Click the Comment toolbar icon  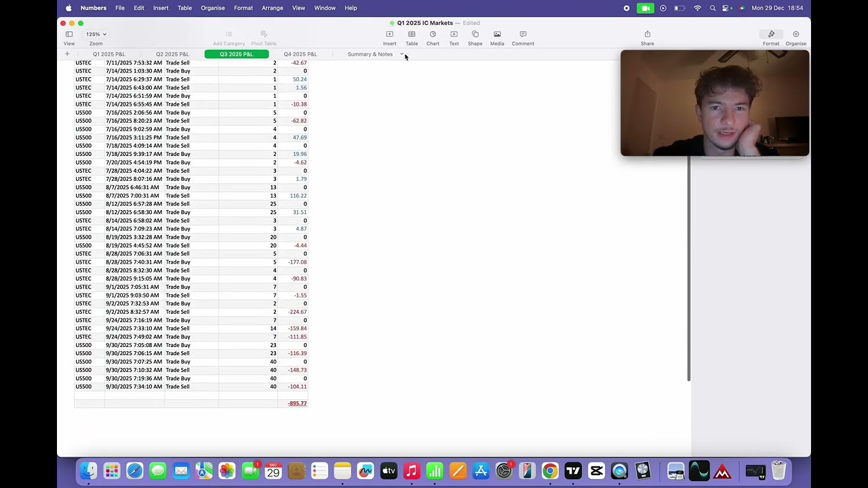(523, 34)
